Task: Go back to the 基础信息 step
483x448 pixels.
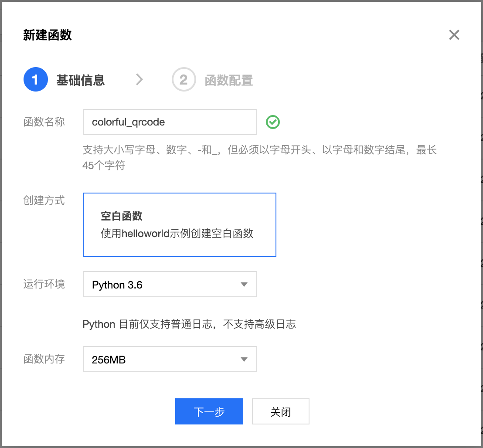Action: coord(81,79)
